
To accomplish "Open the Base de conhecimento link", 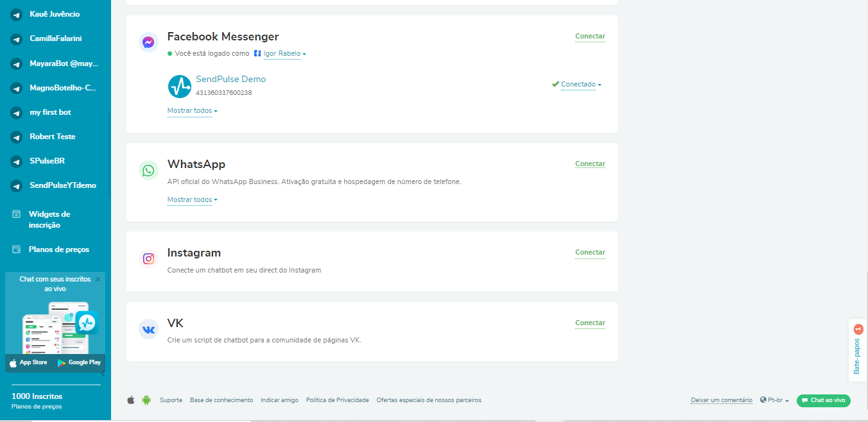I will click(x=221, y=400).
